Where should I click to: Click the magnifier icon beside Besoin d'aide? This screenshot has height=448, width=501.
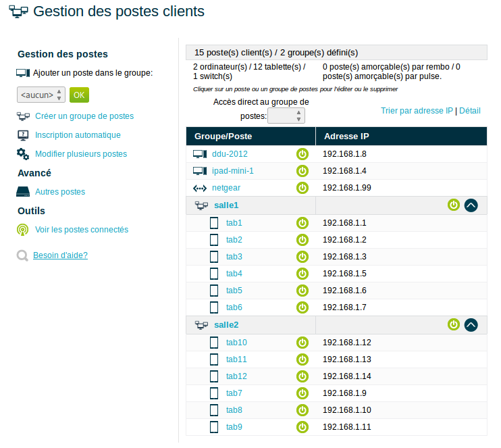click(x=22, y=255)
